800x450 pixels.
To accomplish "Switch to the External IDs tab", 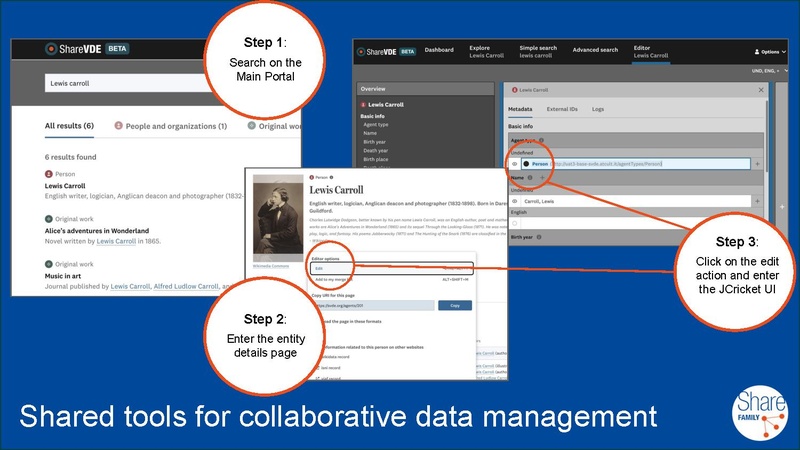I will click(x=560, y=108).
